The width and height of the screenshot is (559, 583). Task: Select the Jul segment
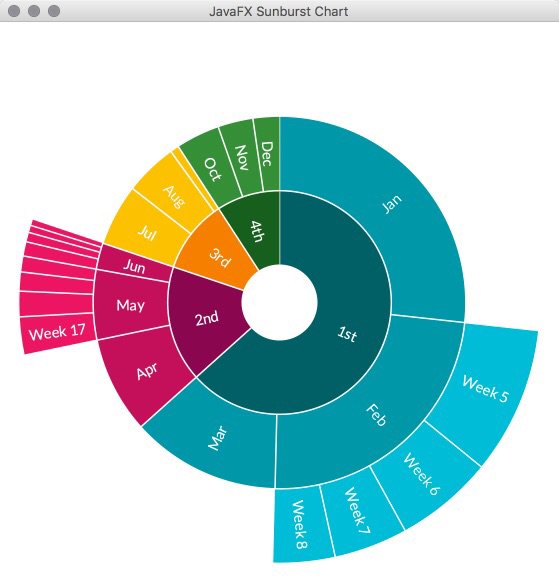click(x=147, y=232)
